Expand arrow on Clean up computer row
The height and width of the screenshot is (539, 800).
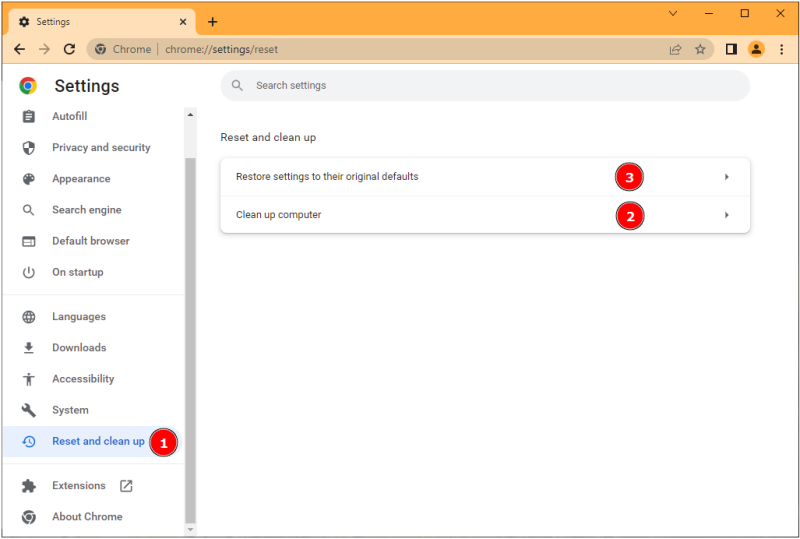point(727,215)
